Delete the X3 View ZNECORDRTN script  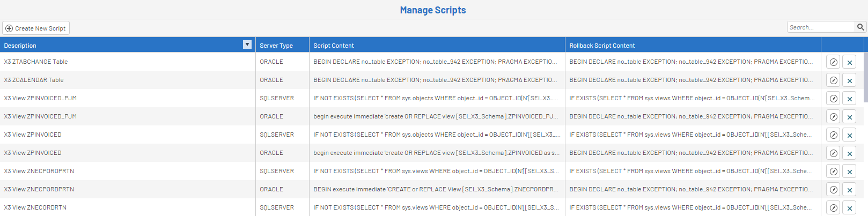pyautogui.click(x=849, y=208)
